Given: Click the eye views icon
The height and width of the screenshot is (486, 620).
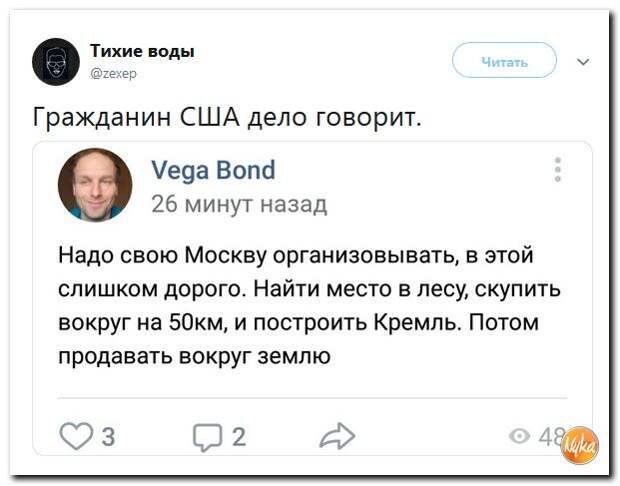Looking at the screenshot, I should tap(520, 436).
